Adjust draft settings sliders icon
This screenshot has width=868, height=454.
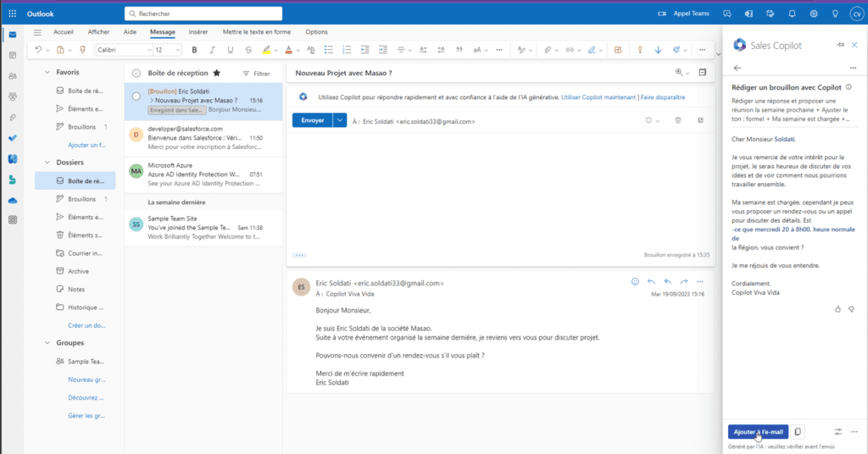[838, 432]
